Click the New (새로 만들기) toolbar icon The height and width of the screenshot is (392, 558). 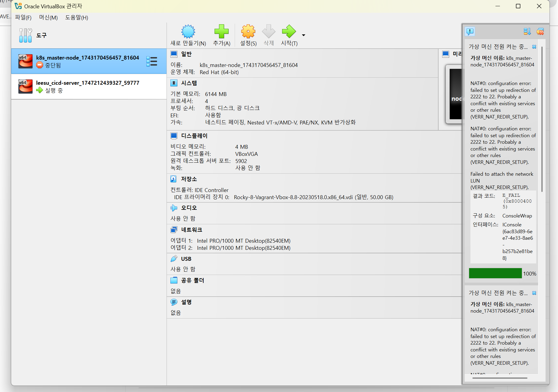[x=188, y=31]
